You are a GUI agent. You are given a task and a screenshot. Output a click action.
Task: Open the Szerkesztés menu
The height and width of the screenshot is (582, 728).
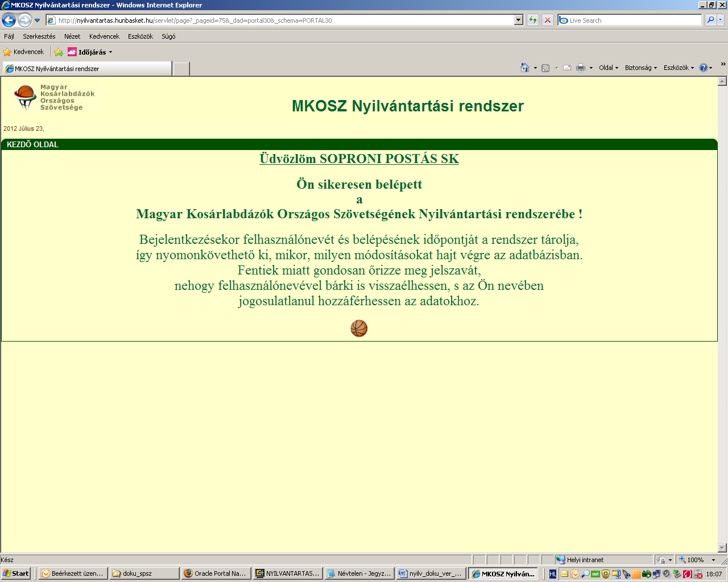[x=39, y=36]
